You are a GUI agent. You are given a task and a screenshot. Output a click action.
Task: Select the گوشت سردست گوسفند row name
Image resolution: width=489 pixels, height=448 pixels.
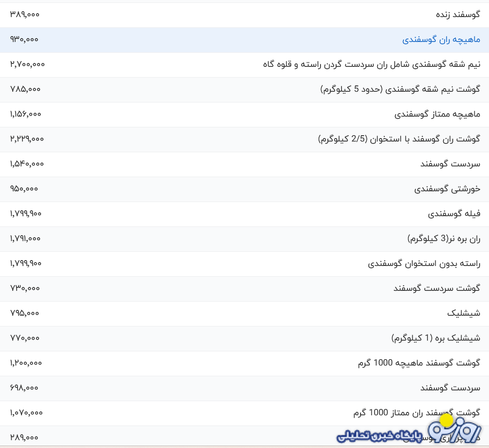[437, 288]
